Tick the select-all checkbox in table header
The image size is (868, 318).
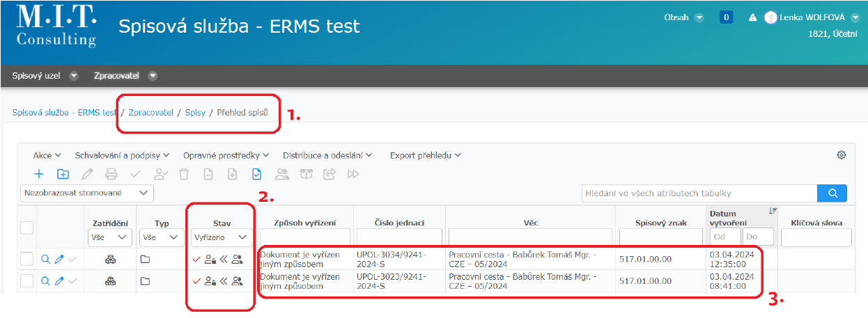26,228
